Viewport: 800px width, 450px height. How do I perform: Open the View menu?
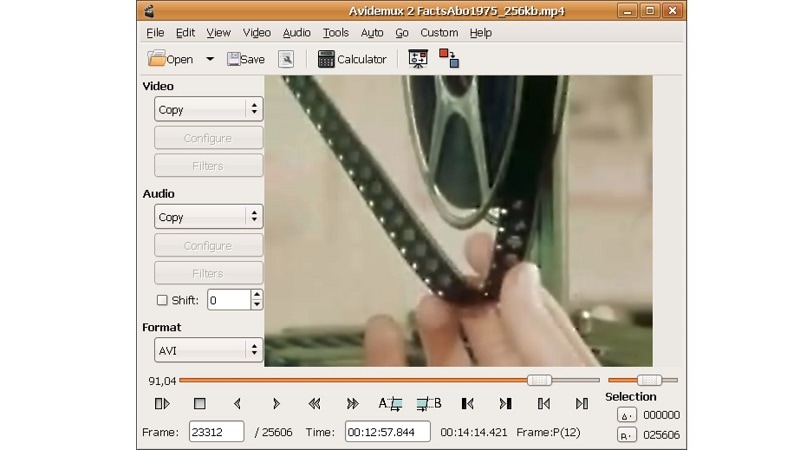coord(218,33)
